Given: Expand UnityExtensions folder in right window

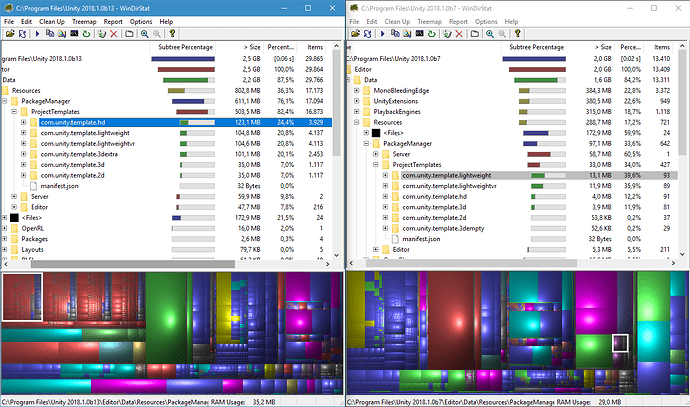Looking at the screenshot, I should (x=356, y=101).
